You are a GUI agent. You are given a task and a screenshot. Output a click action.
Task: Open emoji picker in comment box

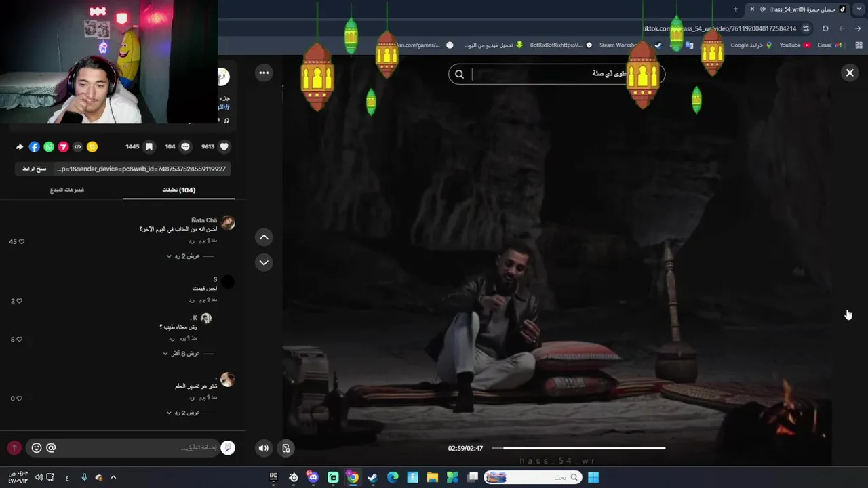point(37,447)
